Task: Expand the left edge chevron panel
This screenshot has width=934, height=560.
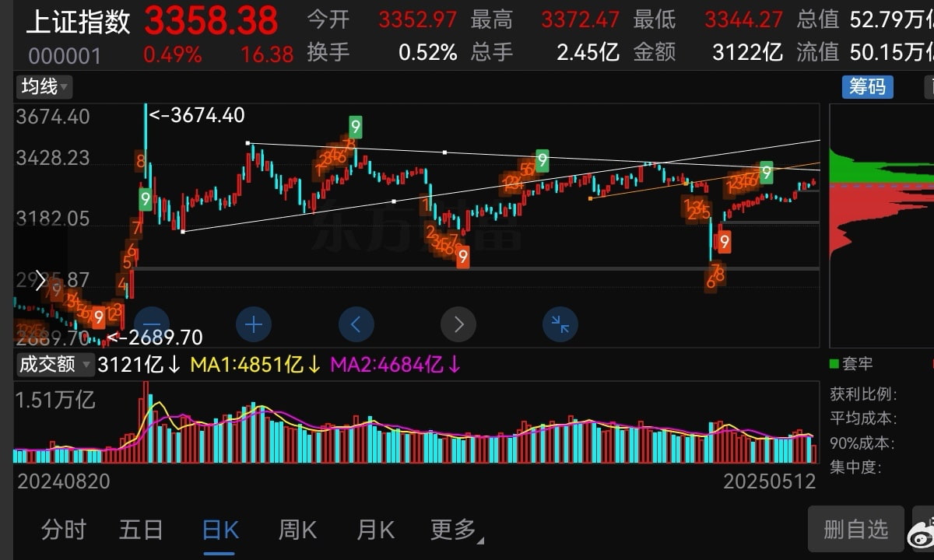Action: [40, 281]
